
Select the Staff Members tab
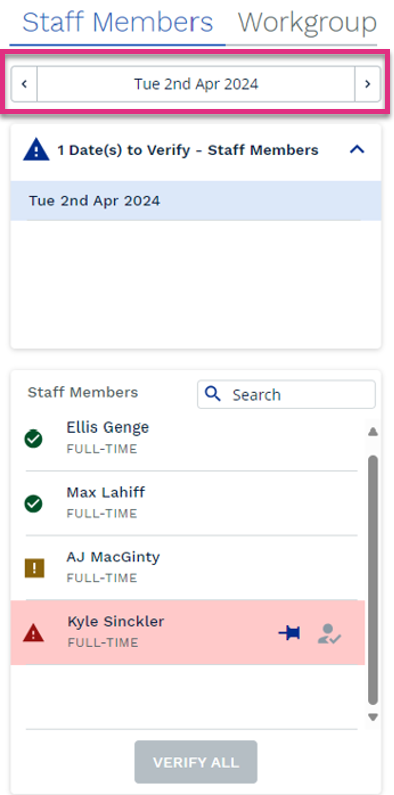click(118, 22)
